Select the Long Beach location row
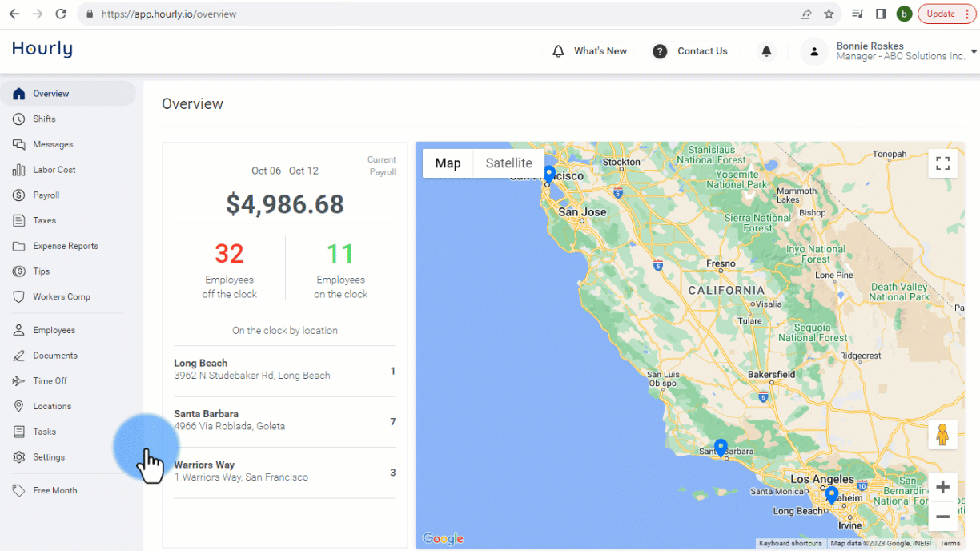This screenshot has height=551, width=980. point(285,371)
